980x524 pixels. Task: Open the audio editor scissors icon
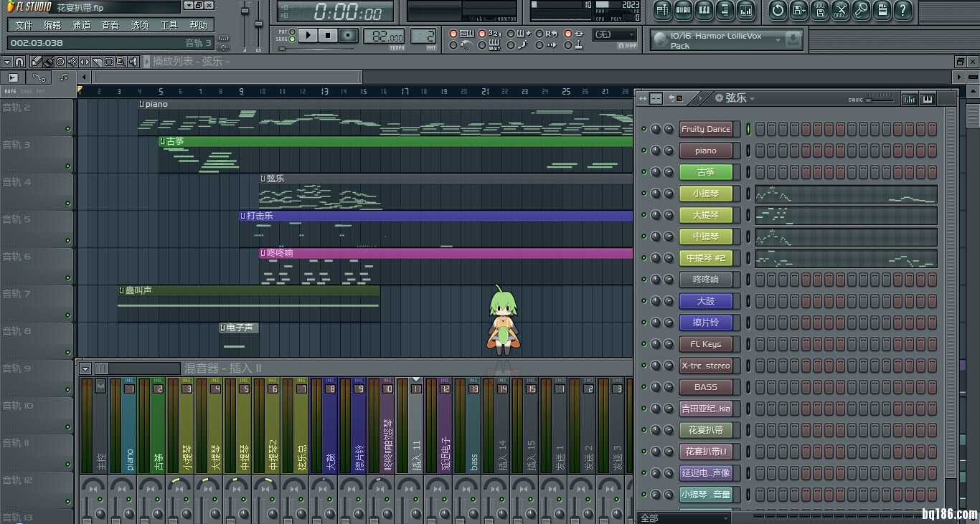(x=840, y=10)
